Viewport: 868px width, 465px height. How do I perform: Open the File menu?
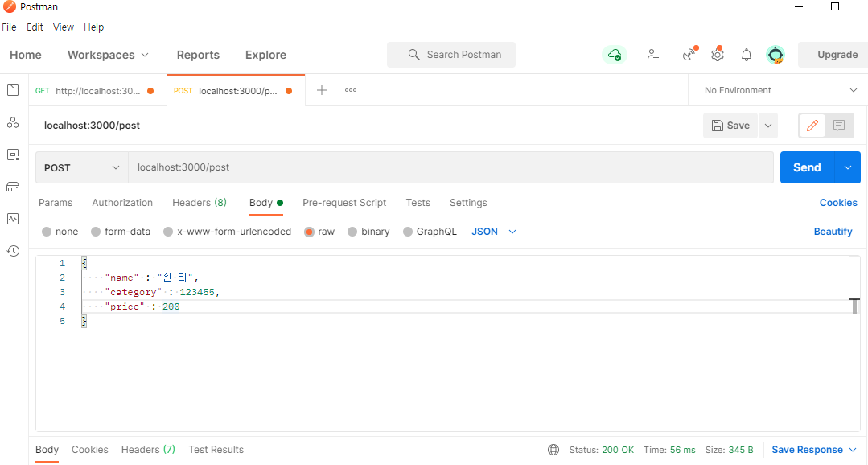(x=9, y=27)
